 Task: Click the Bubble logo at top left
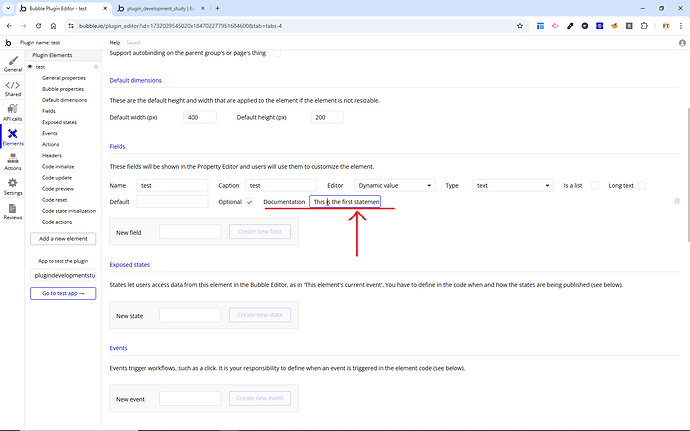[x=8, y=43]
